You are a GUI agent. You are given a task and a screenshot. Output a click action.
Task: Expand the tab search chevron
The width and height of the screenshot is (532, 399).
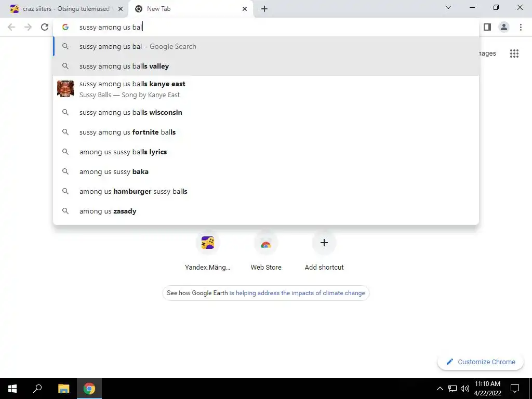448,7
